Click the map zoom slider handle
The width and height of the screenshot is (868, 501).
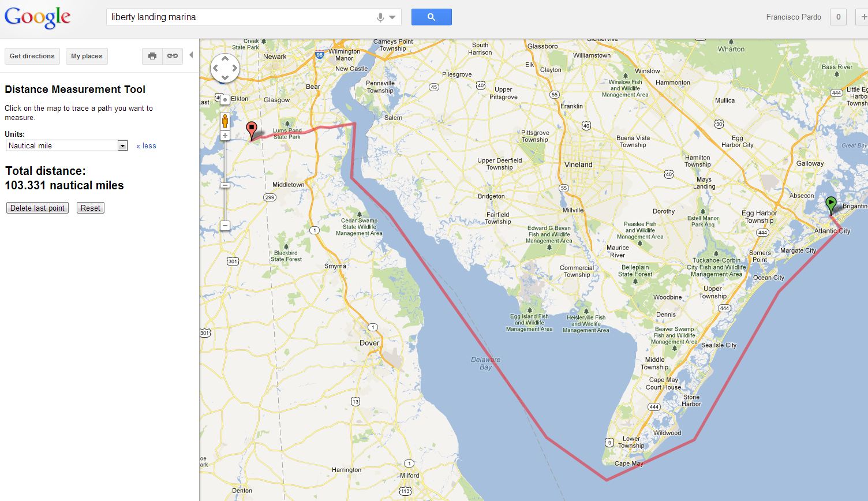pos(225,185)
